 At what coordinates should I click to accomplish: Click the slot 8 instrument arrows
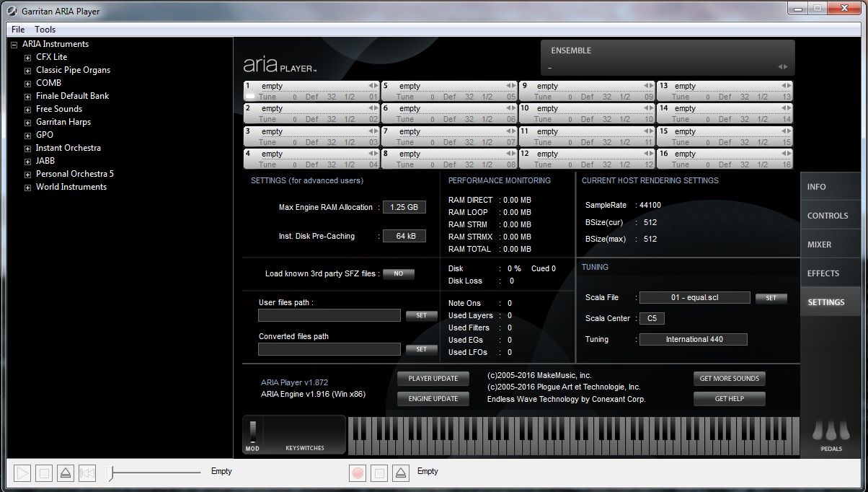click(x=510, y=154)
